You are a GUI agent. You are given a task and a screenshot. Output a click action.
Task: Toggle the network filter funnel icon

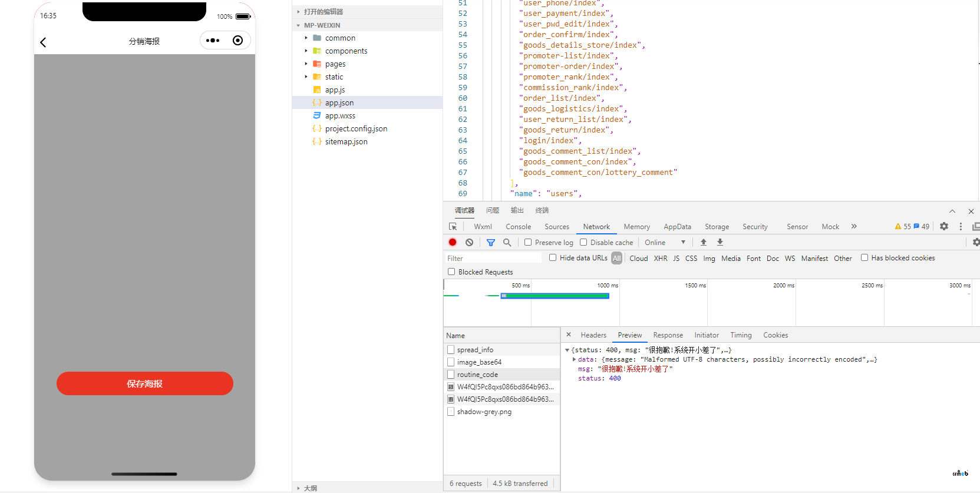click(x=491, y=242)
